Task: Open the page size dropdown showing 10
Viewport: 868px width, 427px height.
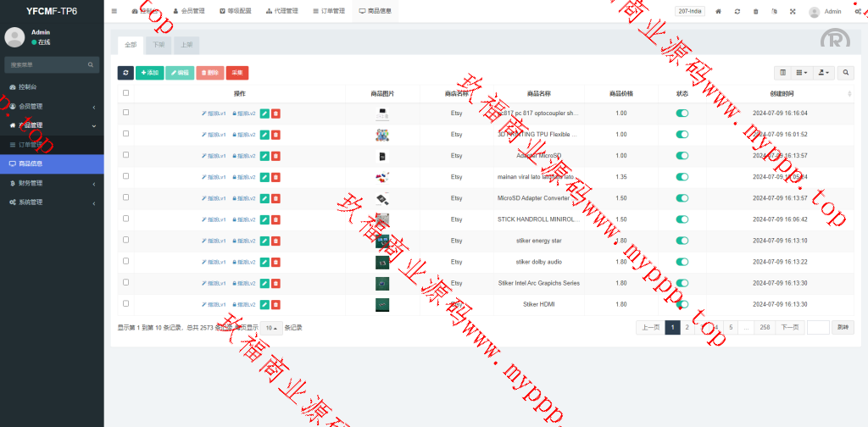Action: (x=271, y=327)
